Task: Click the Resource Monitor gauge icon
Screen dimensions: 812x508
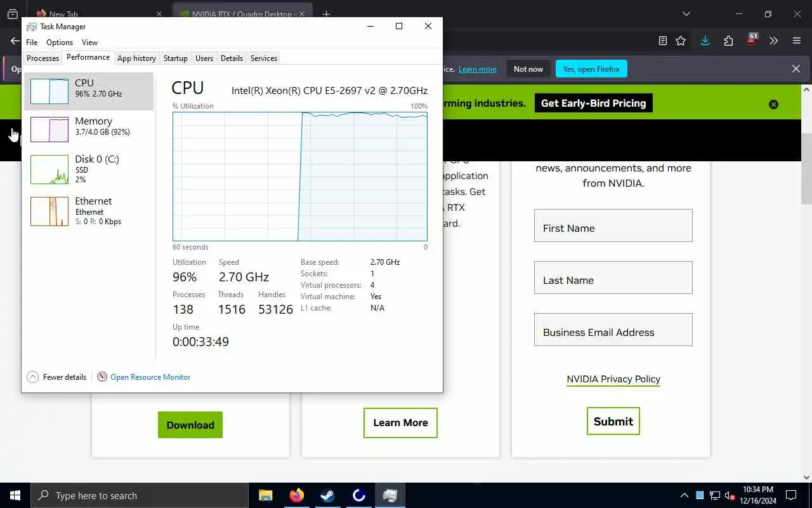Action: (x=102, y=377)
